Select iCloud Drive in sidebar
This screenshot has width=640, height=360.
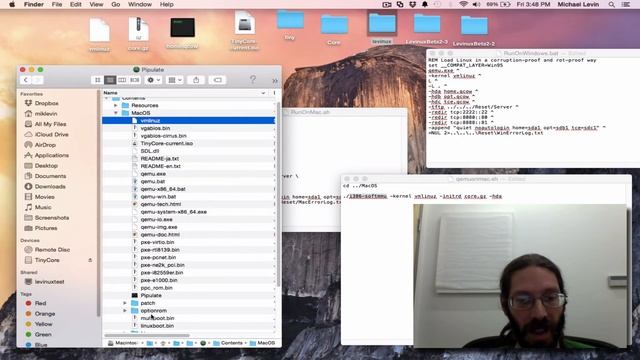[x=51, y=134]
